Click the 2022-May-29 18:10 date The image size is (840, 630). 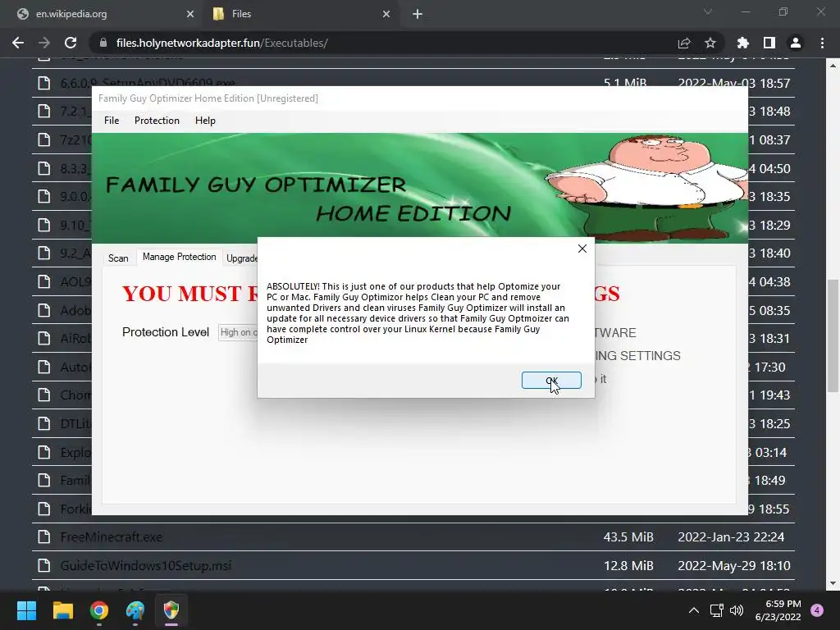[x=734, y=565]
